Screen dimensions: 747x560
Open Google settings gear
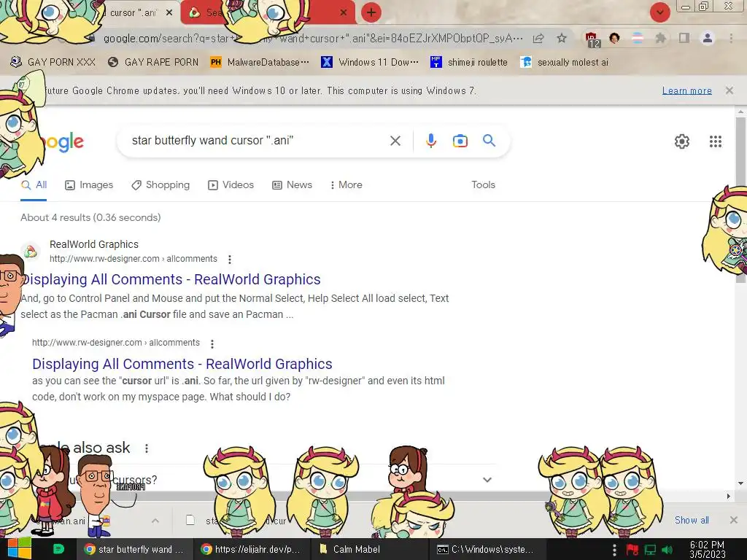682,141
